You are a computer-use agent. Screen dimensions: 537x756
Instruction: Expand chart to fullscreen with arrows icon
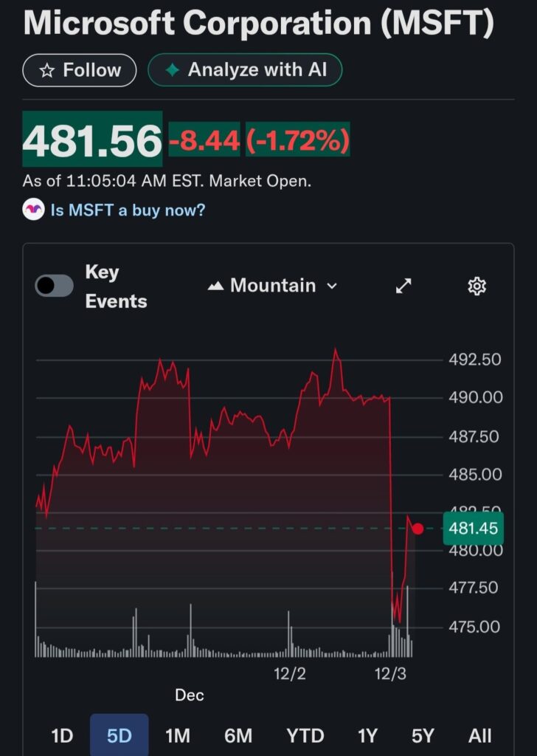tap(403, 286)
